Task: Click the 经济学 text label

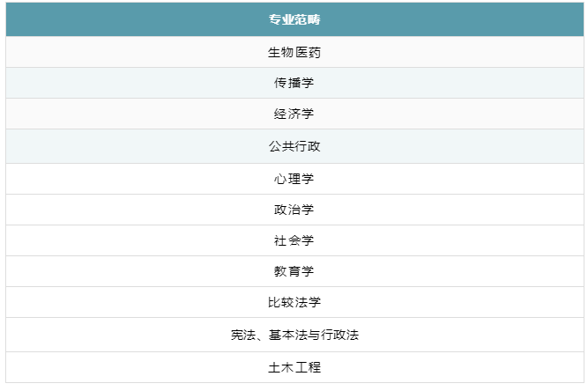Action: click(x=294, y=114)
